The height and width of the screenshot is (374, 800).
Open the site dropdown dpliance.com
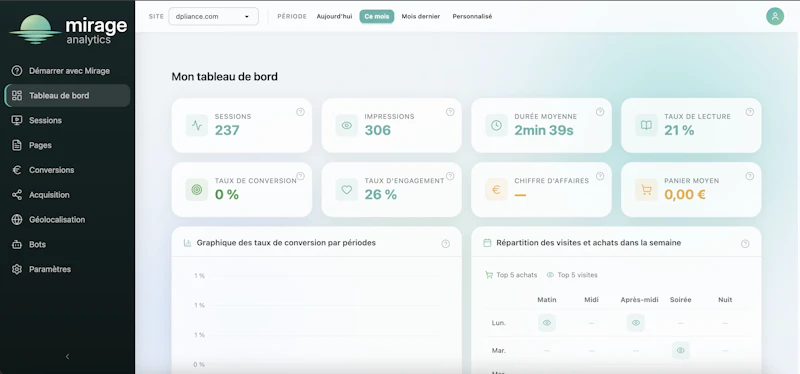coord(213,16)
